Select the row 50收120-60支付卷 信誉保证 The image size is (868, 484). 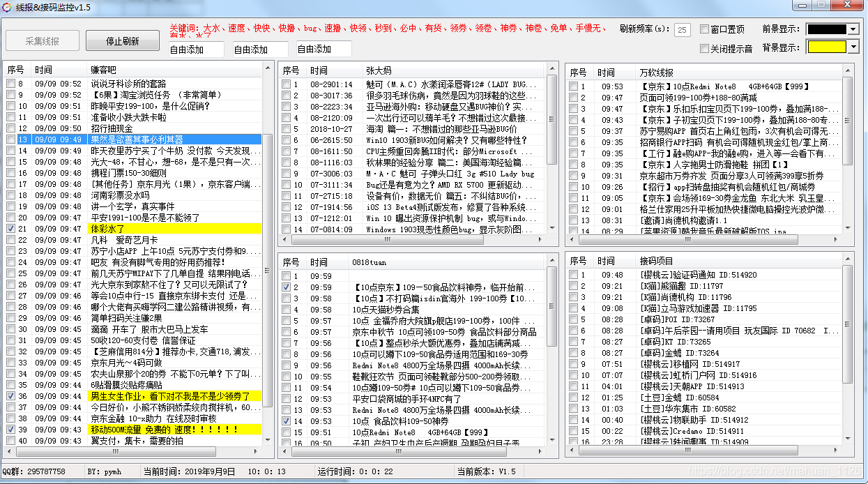coord(133,340)
